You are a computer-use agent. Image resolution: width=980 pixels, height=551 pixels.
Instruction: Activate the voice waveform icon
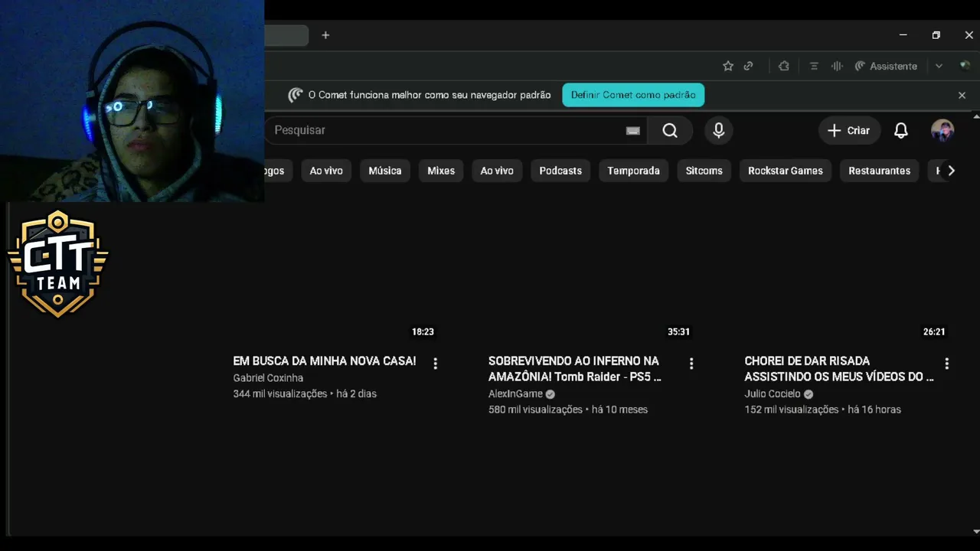tap(837, 66)
